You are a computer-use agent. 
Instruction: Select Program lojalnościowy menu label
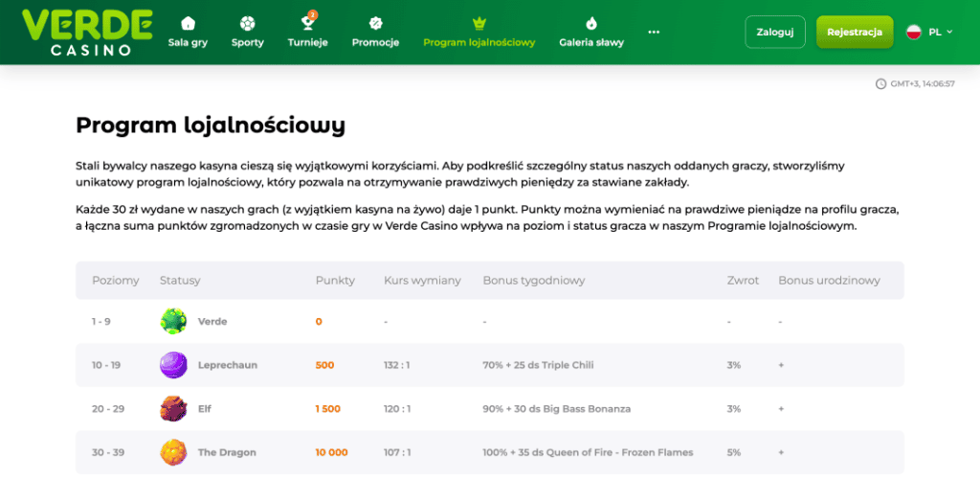(x=479, y=43)
